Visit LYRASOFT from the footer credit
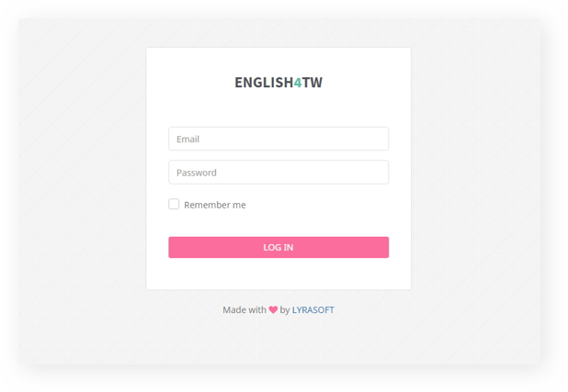This screenshot has width=568, height=392. [x=312, y=310]
